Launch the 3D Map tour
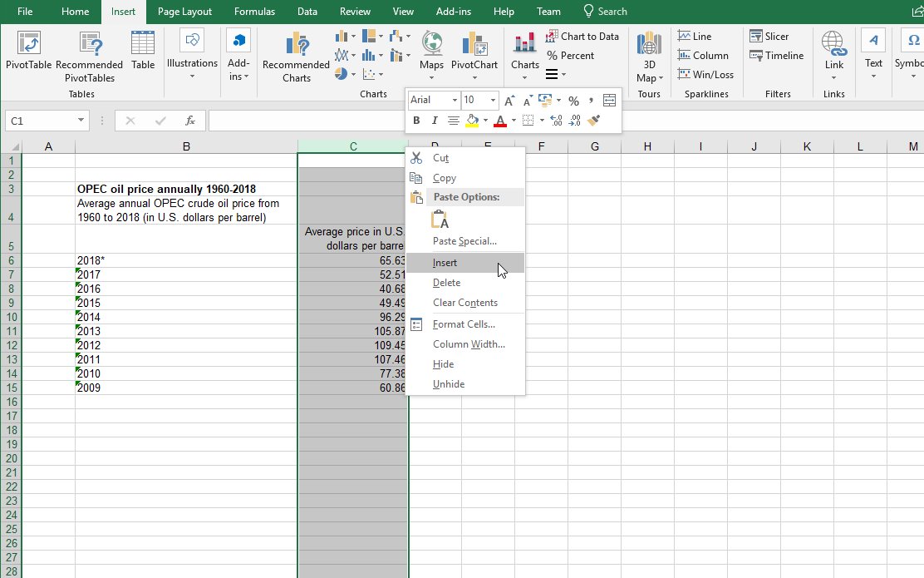924x578 pixels. point(650,57)
